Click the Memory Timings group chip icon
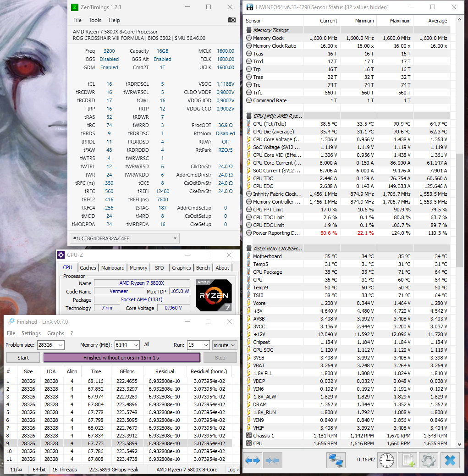This screenshot has width=468, height=476. coord(249,30)
